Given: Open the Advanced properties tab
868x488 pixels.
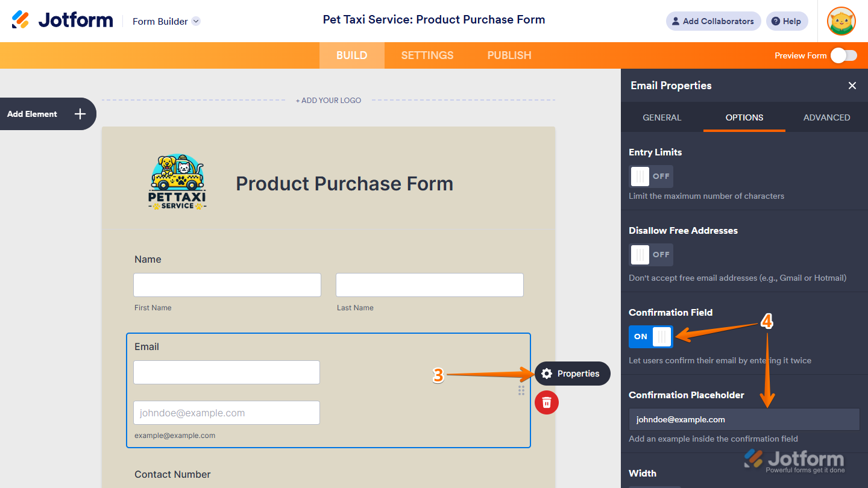Looking at the screenshot, I should [x=826, y=117].
